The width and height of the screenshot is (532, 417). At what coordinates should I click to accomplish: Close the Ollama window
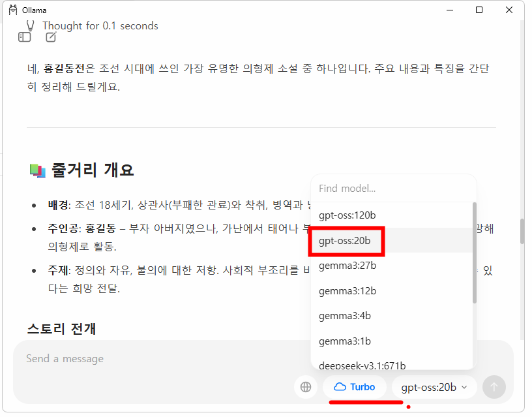point(509,10)
